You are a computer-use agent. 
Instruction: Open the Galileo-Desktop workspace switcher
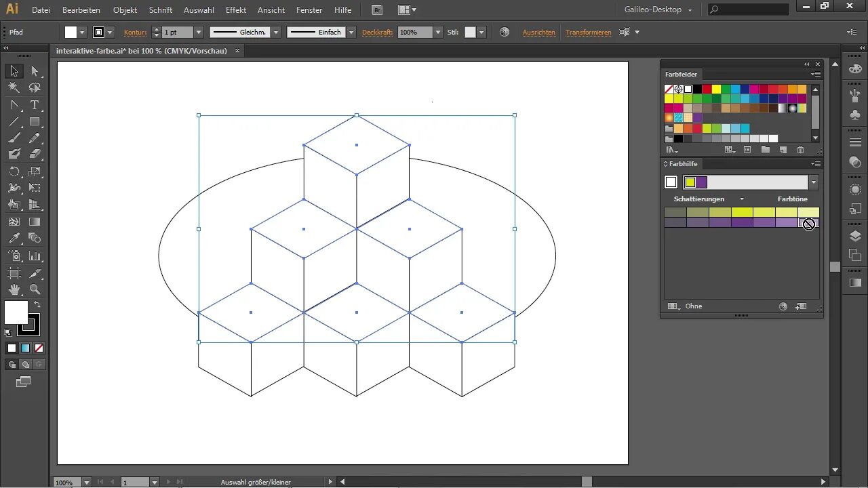tap(658, 10)
